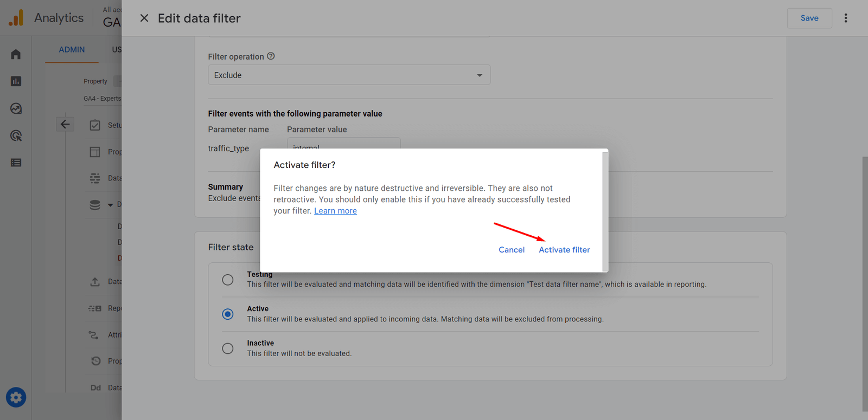This screenshot has height=420, width=868.
Task: Save the data filter
Action: click(809, 18)
